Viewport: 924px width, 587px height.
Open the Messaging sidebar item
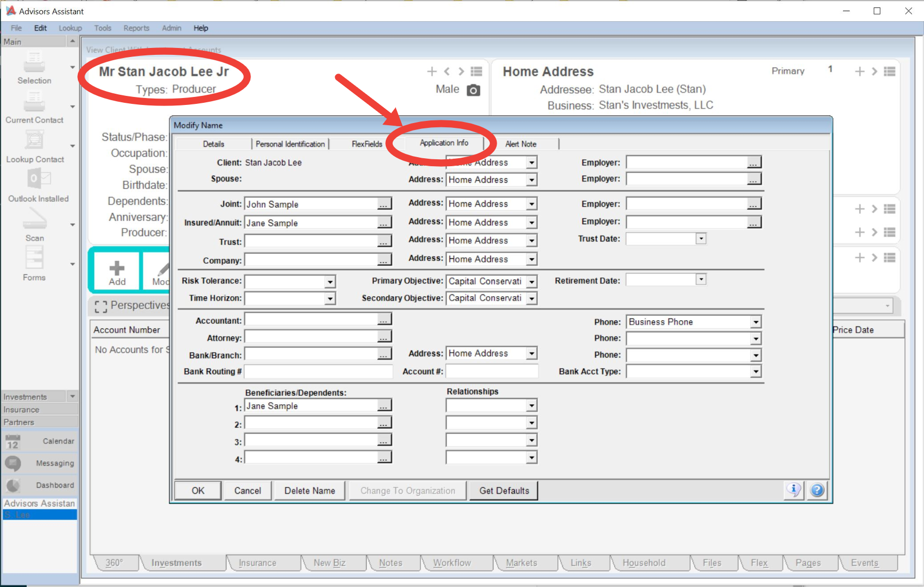[39, 463]
